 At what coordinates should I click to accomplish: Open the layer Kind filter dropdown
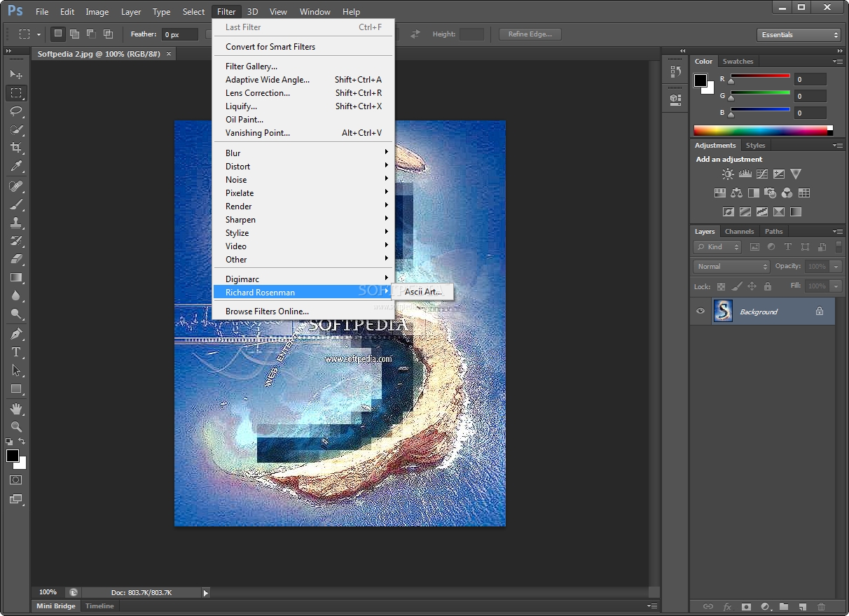(717, 247)
